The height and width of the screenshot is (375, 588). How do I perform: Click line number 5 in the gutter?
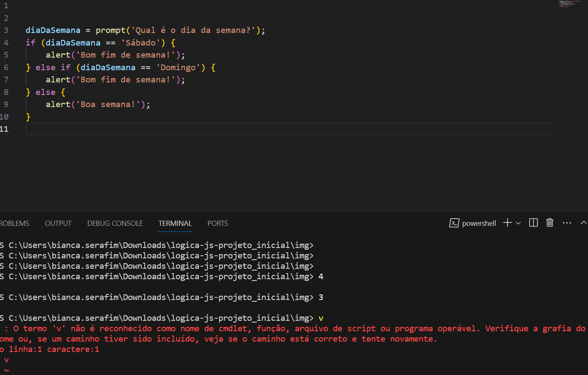point(6,55)
